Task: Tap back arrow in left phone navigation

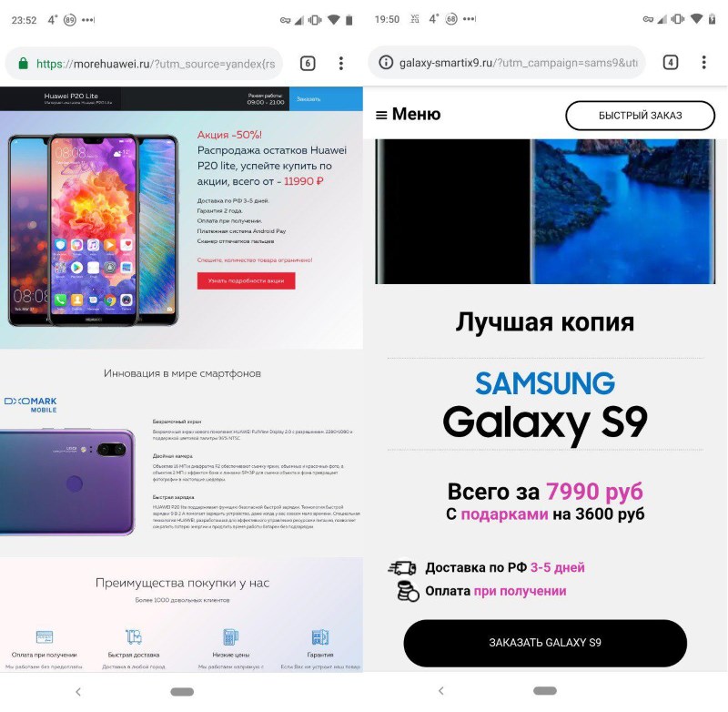Action: [x=78, y=692]
